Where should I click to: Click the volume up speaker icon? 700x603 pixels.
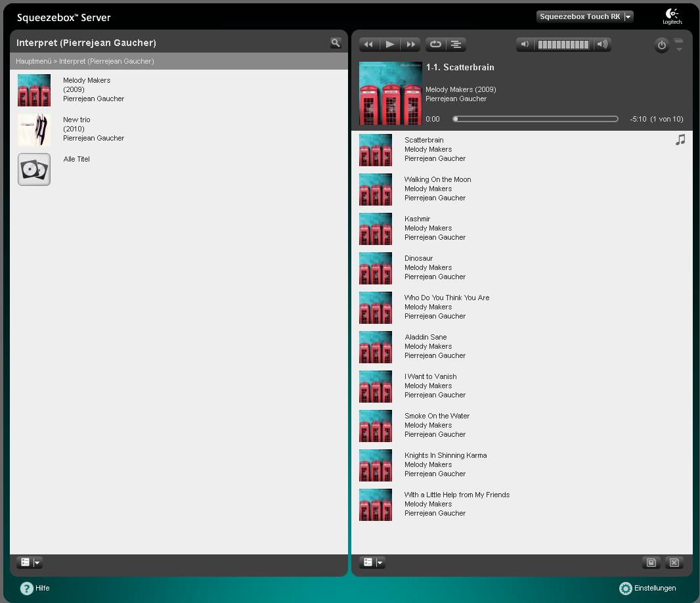(x=602, y=45)
